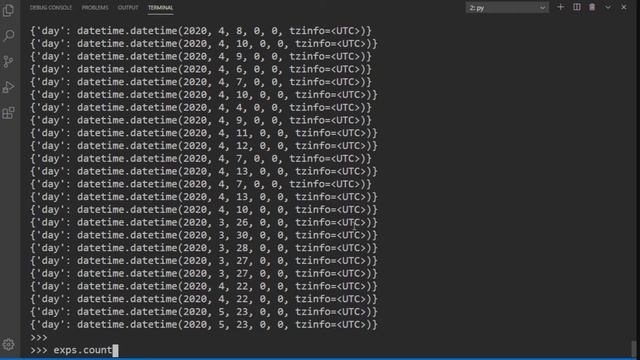The image size is (640, 360).
Task: Switch to the Debug Console tab
Action: click(51, 7)
